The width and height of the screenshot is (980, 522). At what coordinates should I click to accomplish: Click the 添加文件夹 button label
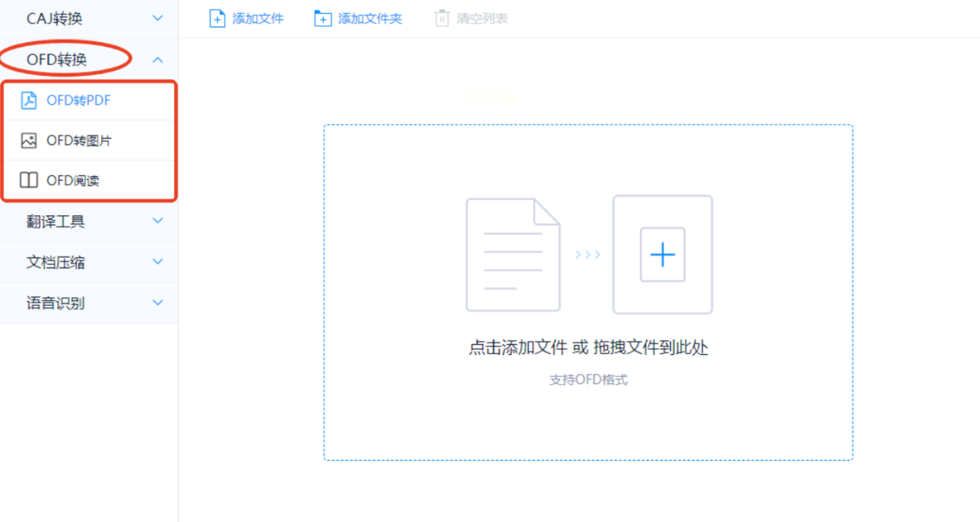370,19
